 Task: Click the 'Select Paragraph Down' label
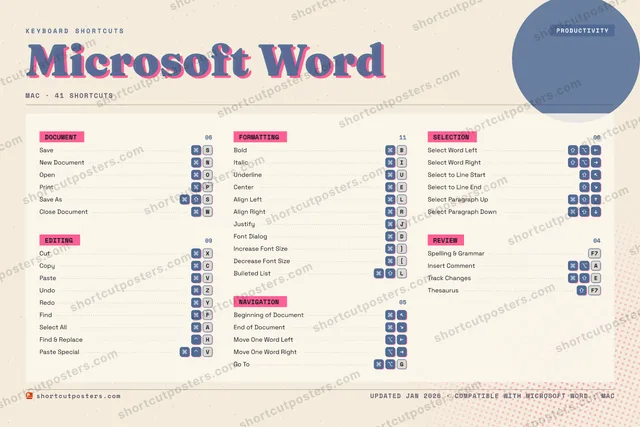pyautogui.click(x=462, y=211)
